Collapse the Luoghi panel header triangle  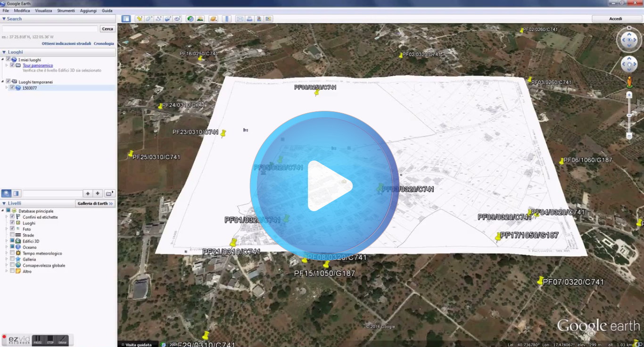(x=4, y=52)
